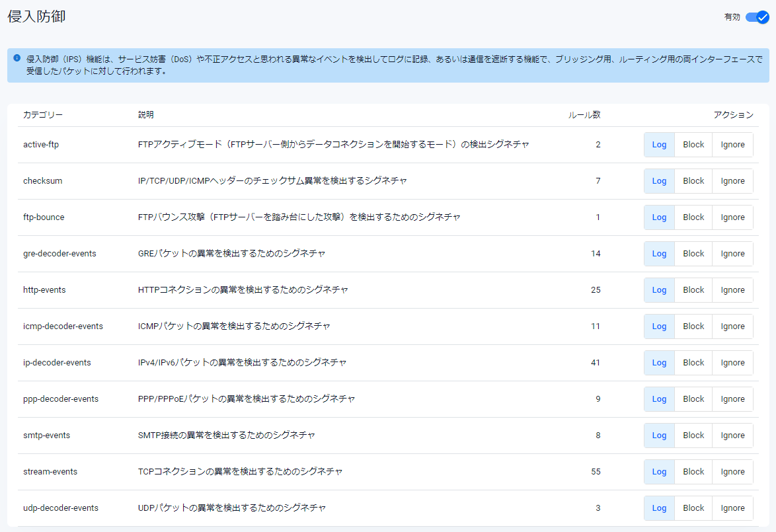Choose Block for gre-decoder-events
This screenshot has height=532, width=776.
click(x=693, y=254)
